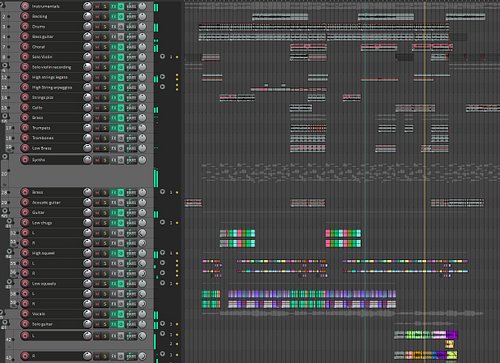Click the pan knob on Choral track
Screen dimensions: 500x363
[x=142, y=47]
